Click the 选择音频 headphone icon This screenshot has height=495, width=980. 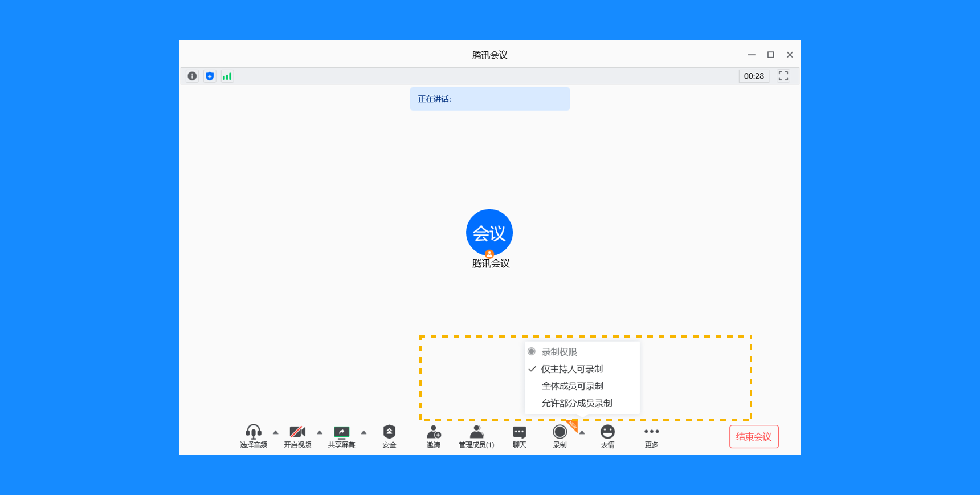(x=254, y=436)
